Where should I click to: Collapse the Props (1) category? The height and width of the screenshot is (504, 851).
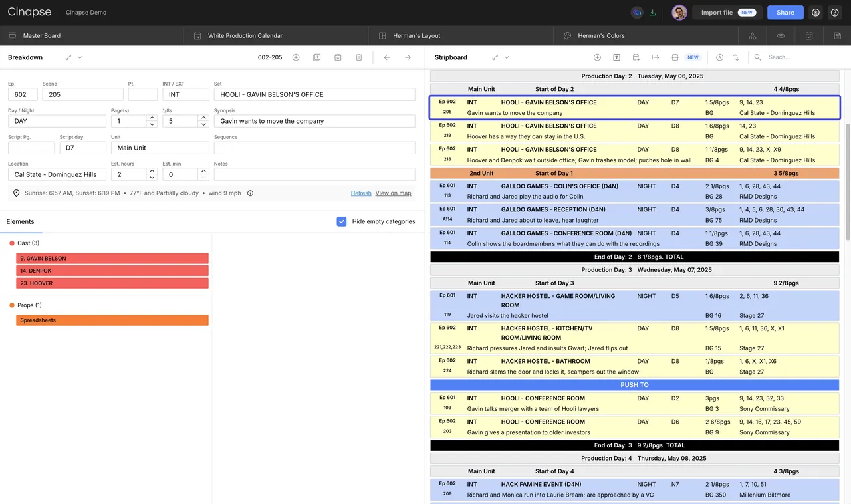[x=25, y=305]
